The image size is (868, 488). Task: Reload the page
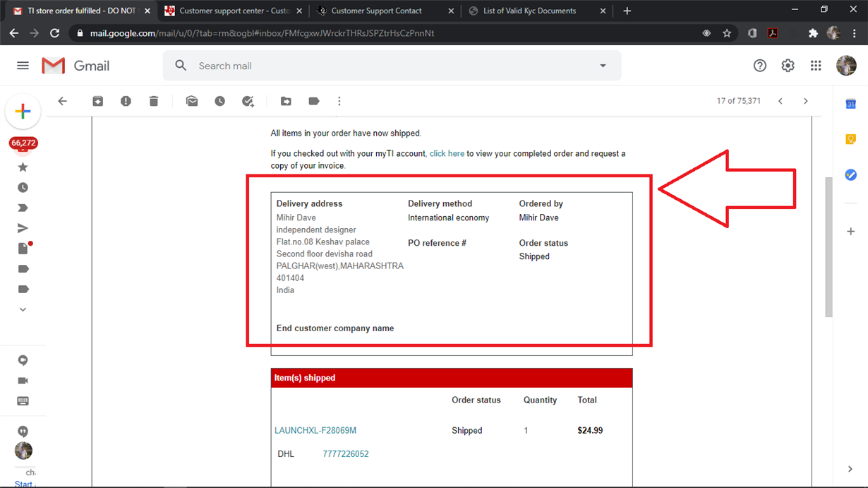click(54, 33)
